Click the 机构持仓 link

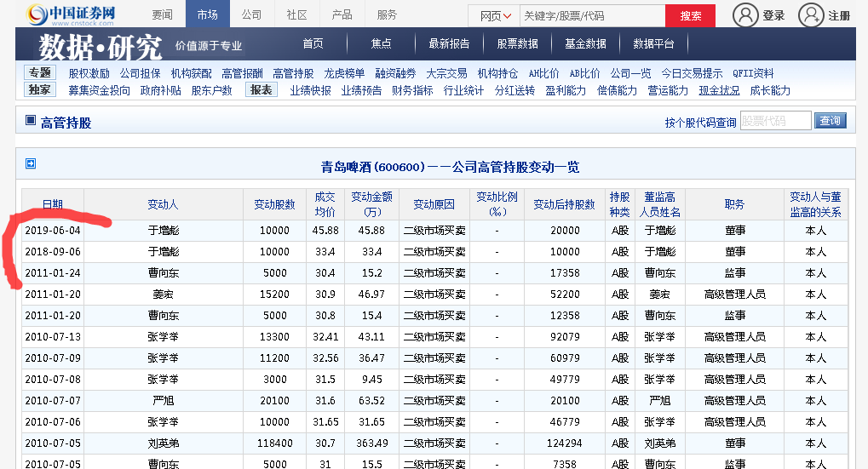click(x=497, y=73)
